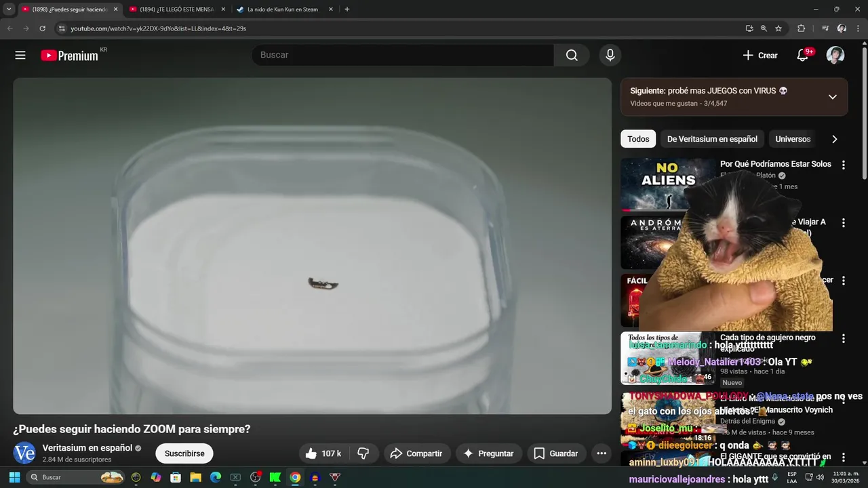Screen dimensions: 868x488
Task: Open Veritasium en español channel name link
Action: point(87,448)
